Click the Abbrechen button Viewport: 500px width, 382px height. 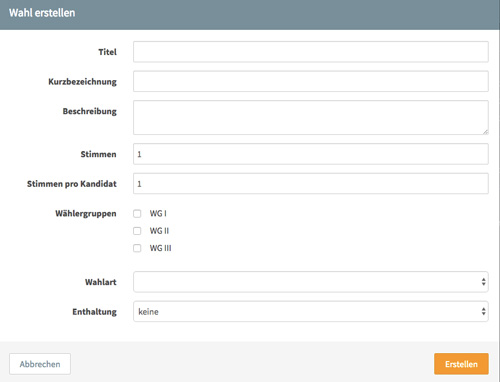40,364
